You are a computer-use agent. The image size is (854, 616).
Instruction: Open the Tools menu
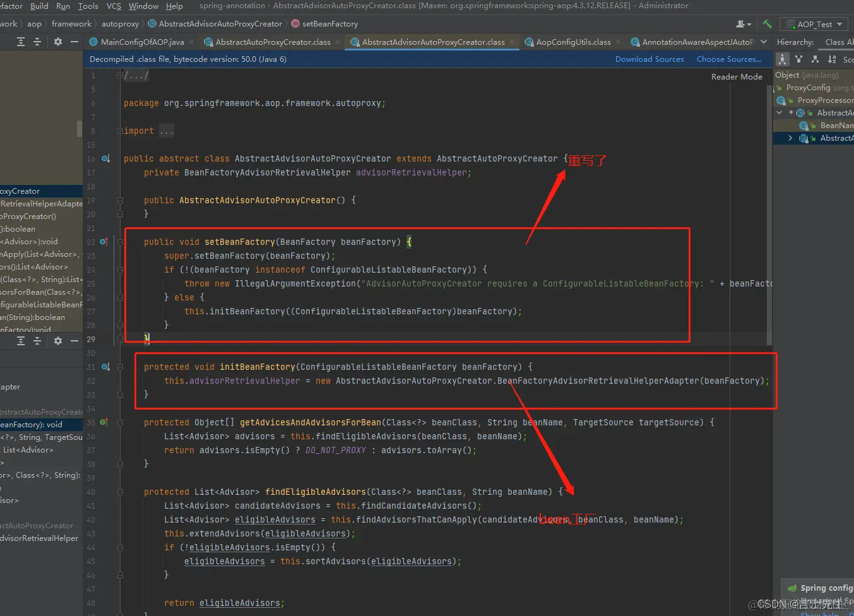tap(88, 6)
